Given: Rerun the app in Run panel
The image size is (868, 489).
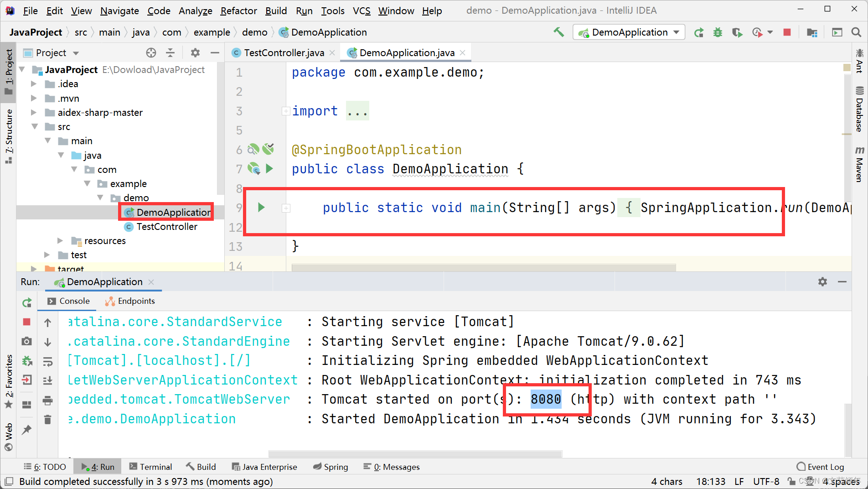Looking at the screenshot, I should coord(27,302).
